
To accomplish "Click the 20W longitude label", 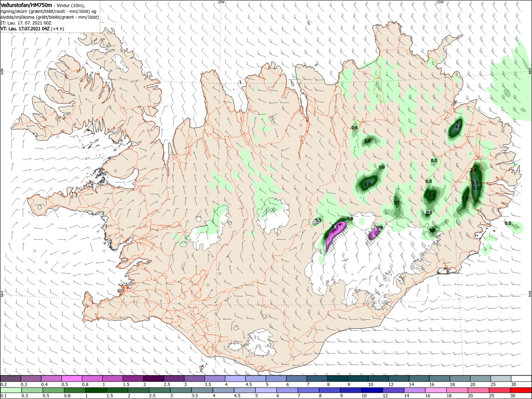I will click(221, 2).
